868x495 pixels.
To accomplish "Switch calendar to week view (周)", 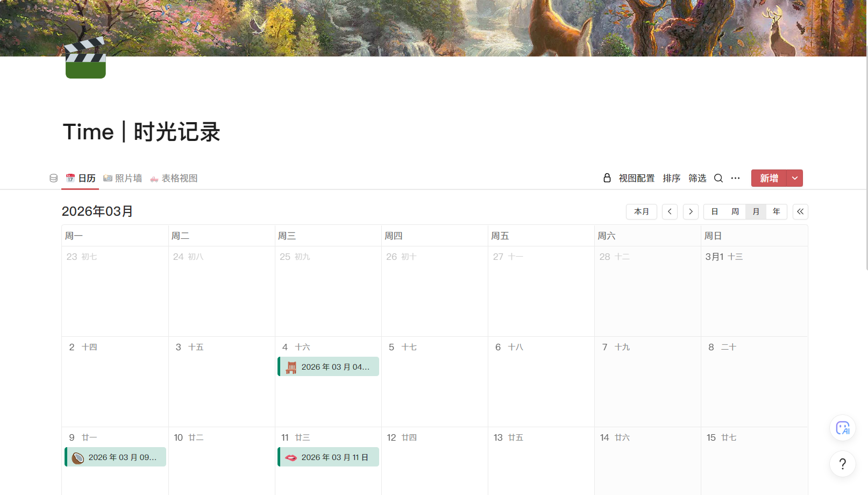I will pyautogui.click(x=735, y=211).
